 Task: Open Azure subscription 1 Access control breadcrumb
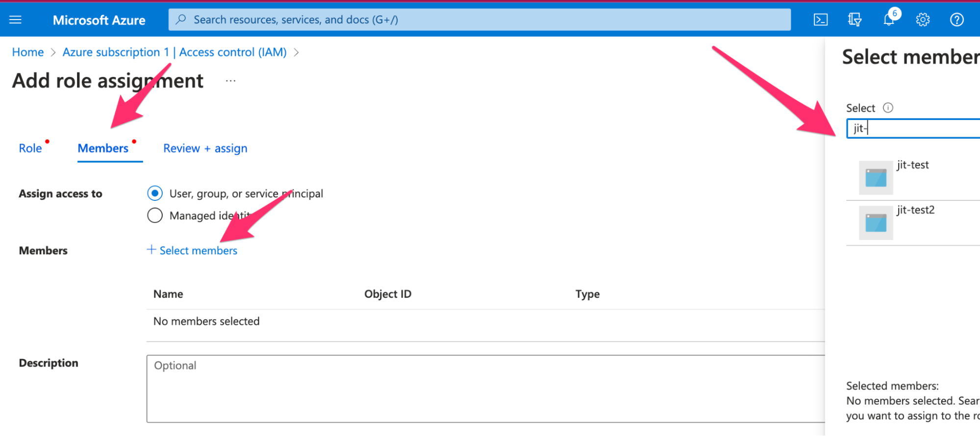175,52
